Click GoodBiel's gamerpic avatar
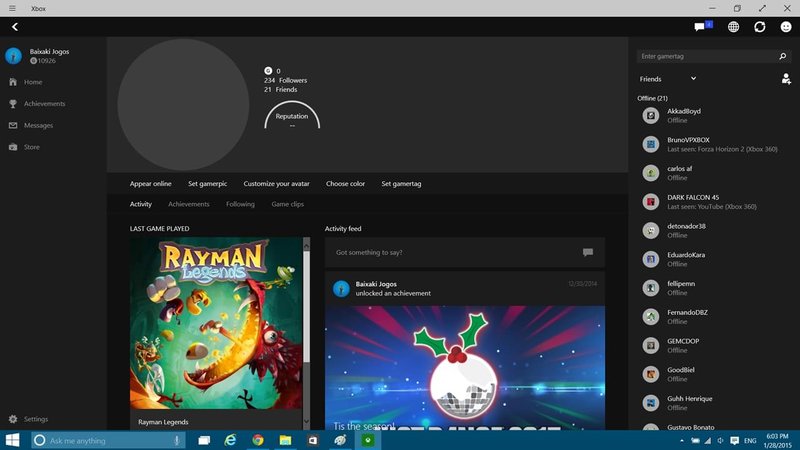This screenshot has height=450, width=800. pos(651,374)
